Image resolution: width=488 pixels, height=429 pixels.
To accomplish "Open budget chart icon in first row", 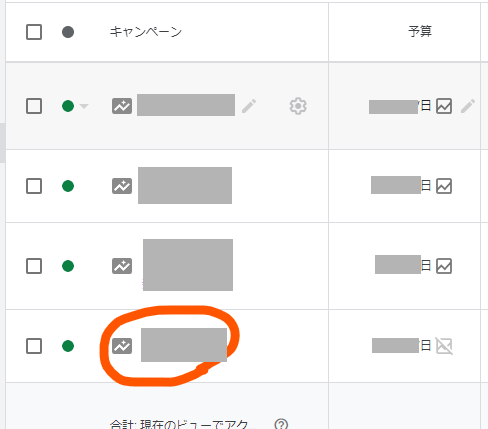I will point(444,106).
